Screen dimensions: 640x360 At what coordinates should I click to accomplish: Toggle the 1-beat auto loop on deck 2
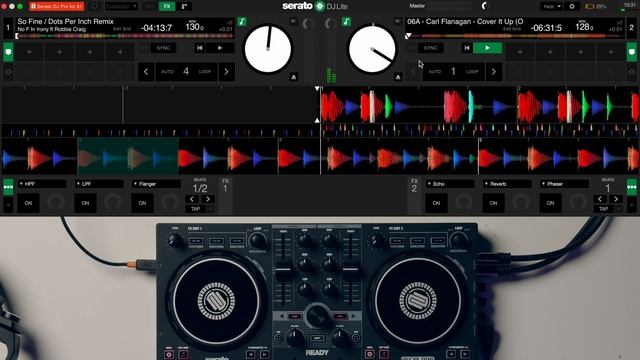point(453,71)
